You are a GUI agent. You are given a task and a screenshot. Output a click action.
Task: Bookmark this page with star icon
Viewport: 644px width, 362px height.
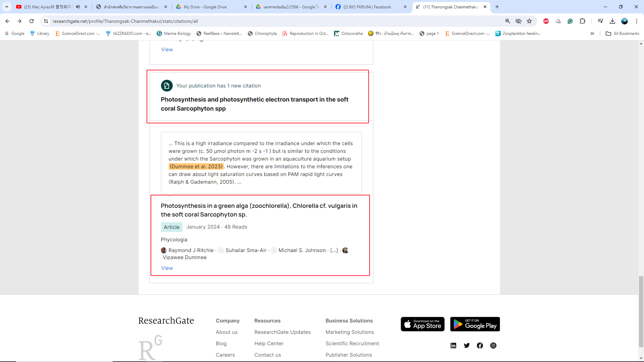pyautogui.click(x=529, y=21)
